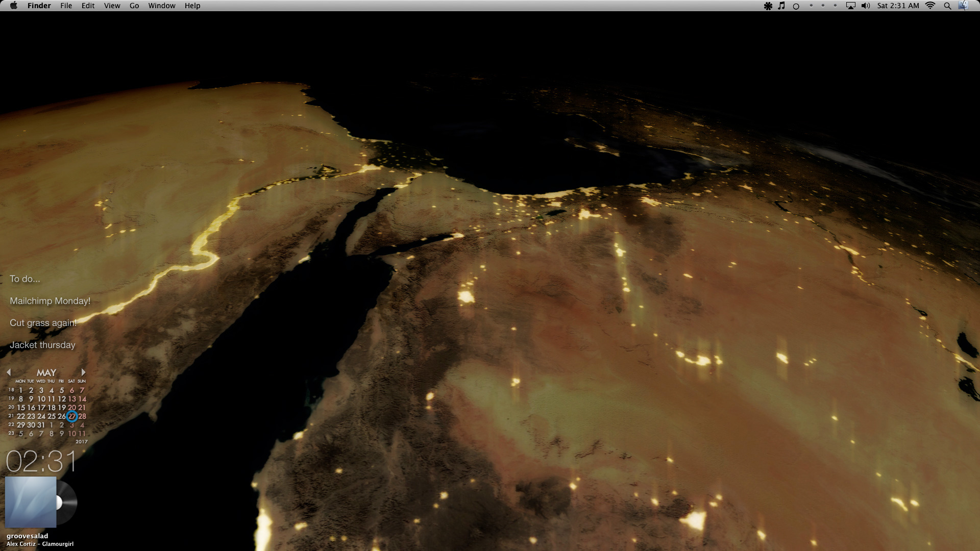
Task: Click the menu bar clock Sat 2:31 AM
Action: [898, 6]
